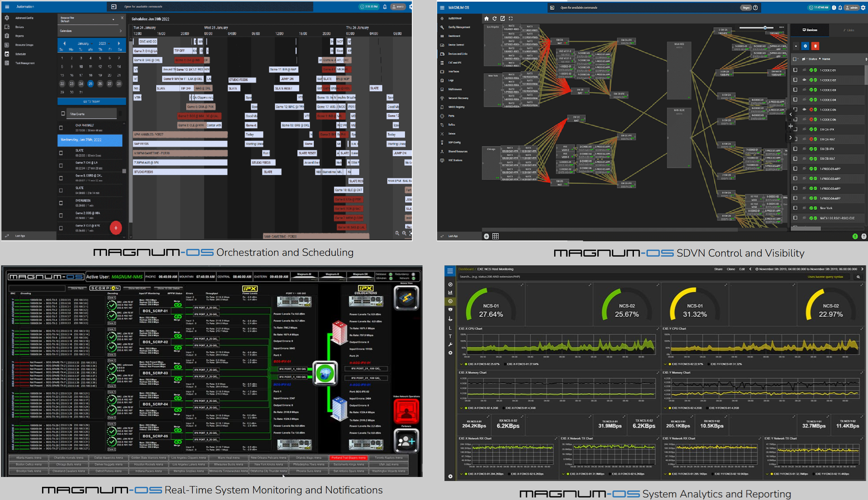Image resolution: width=868 pixels, height=500 pixels.
Task: Click the Regex button in MAGNUM OS command bar
Action: (746, 8)
